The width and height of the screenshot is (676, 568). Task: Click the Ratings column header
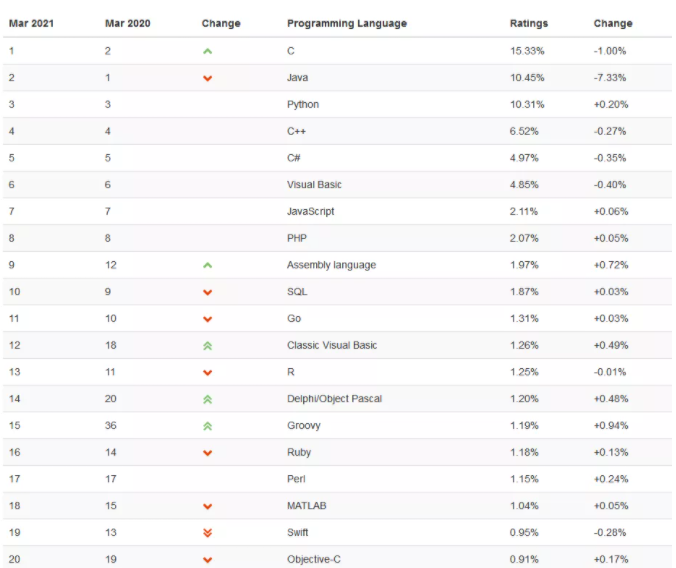(529, 23)
